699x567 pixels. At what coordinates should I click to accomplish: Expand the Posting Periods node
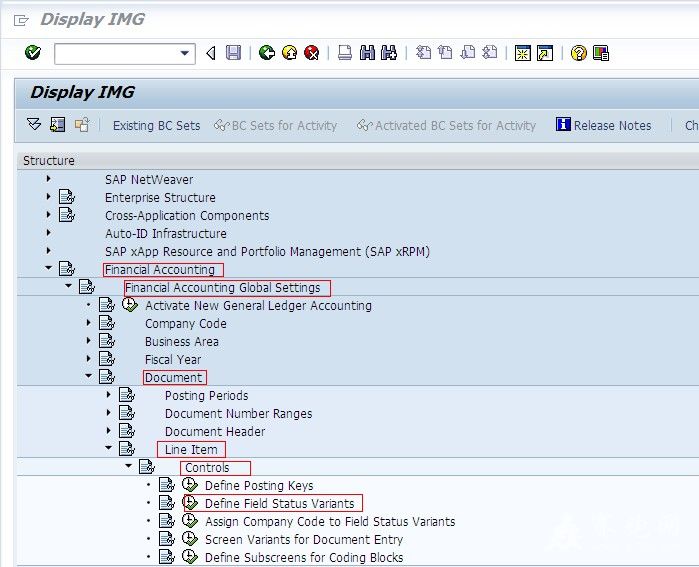pos(108,394)
